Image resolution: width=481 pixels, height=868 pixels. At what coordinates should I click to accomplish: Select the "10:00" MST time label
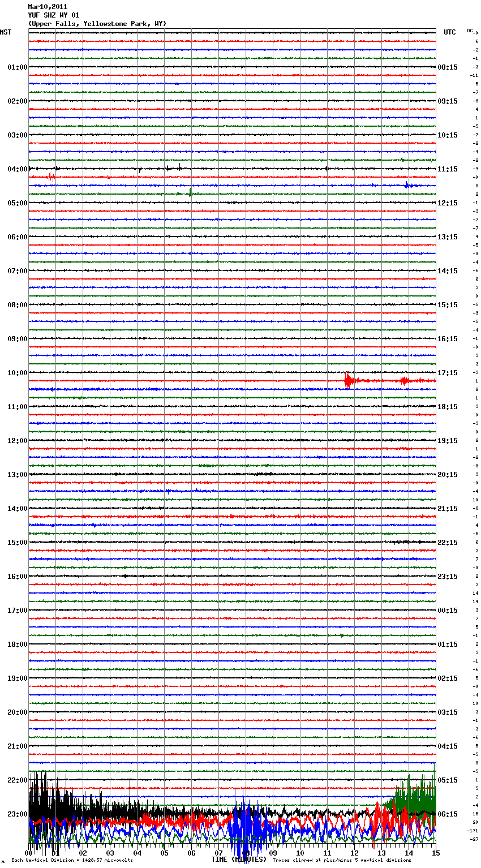pyautogui.click(x=18, y=373)
